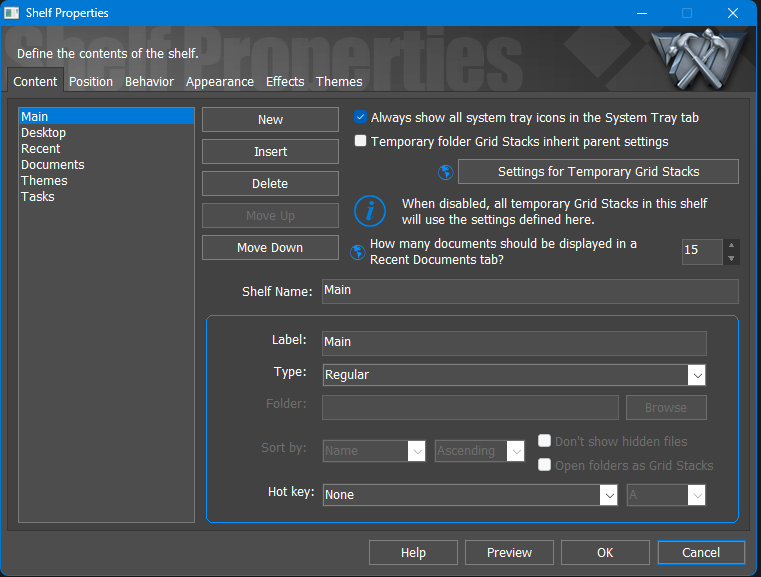Switch to the Appearance tab
Image resolution: width=761 pixels, height=577 pixels.
pos(219,82)
